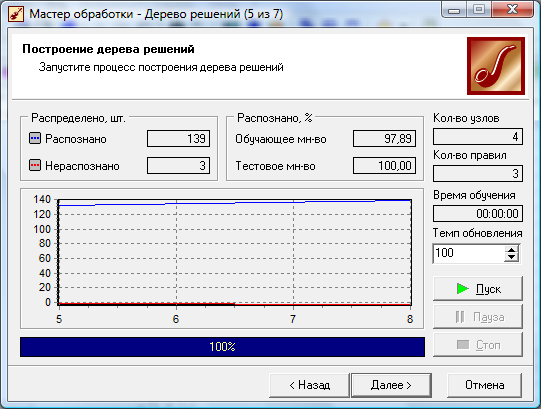Click the chart x-axis label 6

(176, 319)
